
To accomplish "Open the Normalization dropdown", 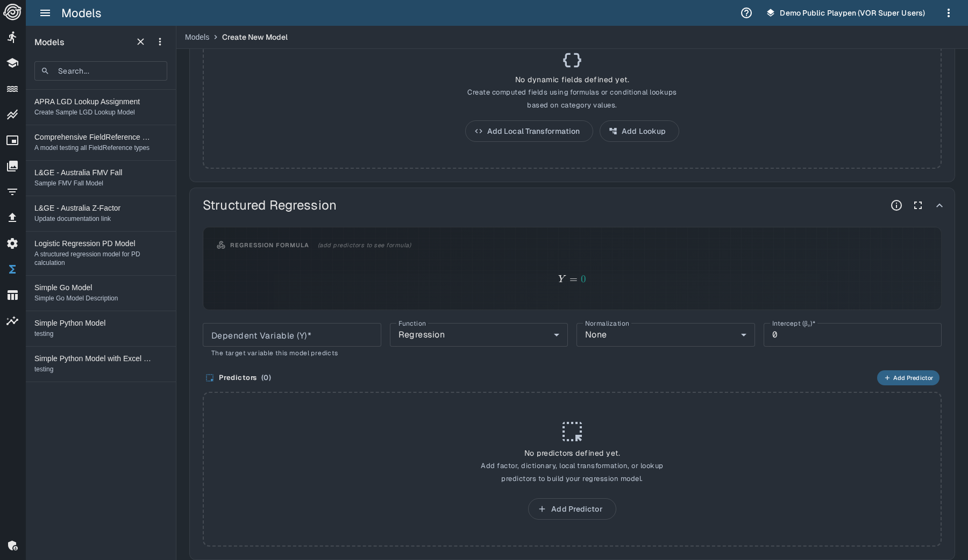I will (665, 335).
